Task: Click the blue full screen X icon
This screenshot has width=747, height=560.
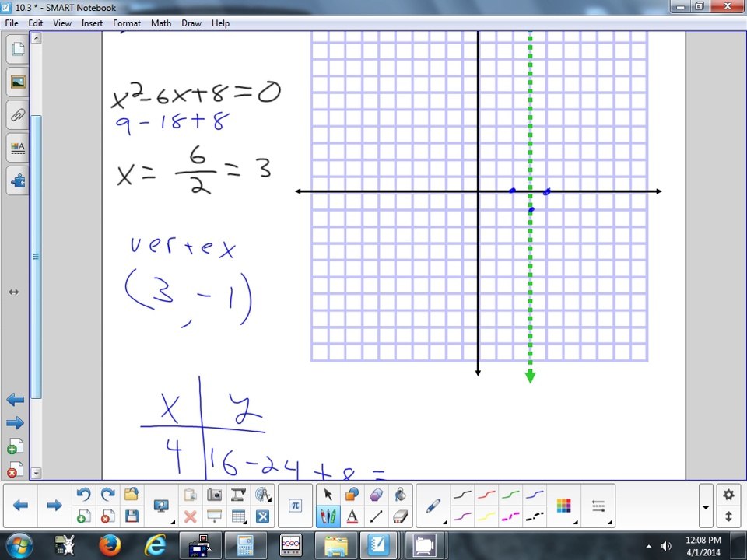Action: [262, 516]
